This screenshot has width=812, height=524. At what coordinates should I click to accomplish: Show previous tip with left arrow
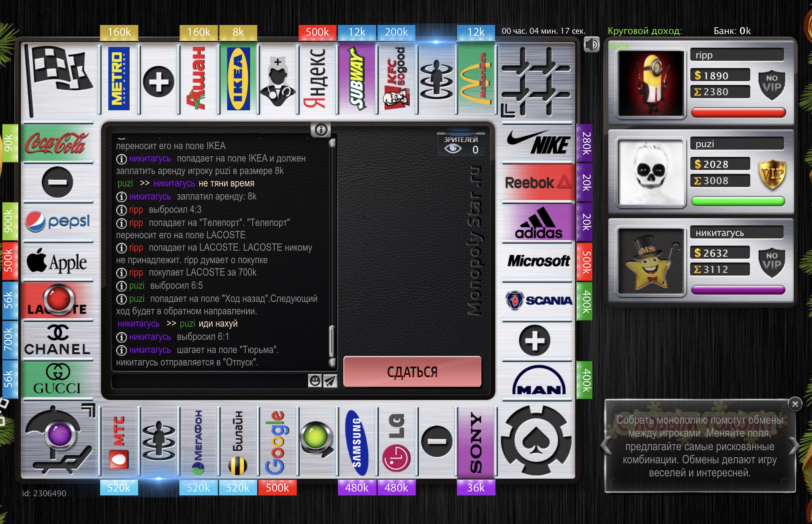606,446
